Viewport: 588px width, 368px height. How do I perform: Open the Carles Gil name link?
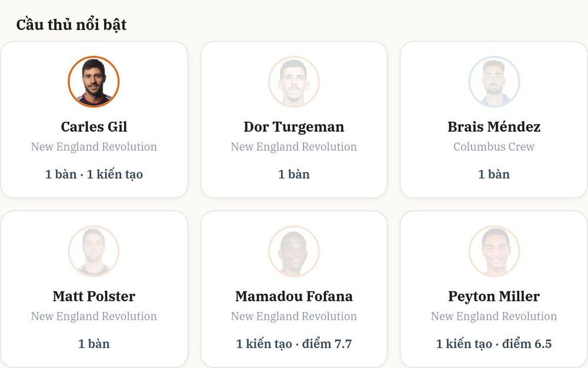93,127
